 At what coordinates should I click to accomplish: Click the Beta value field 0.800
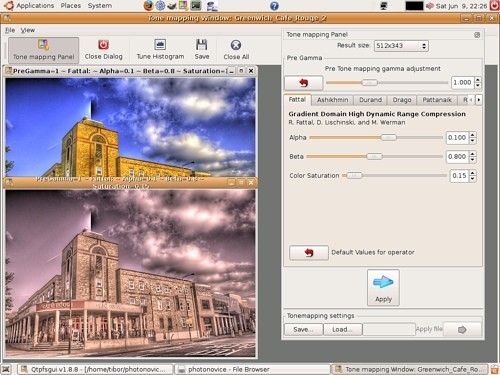pyautogui.click(x=457, y=157)
